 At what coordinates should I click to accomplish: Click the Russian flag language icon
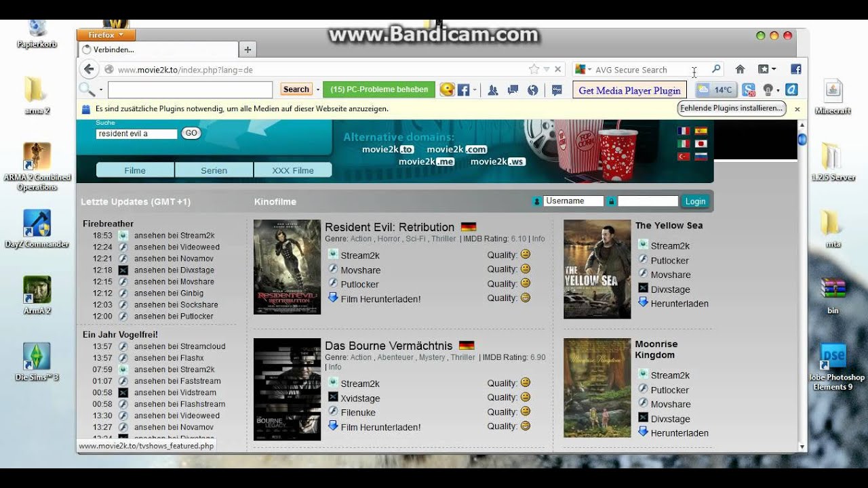pyautogui.click(x=701, y=156)
